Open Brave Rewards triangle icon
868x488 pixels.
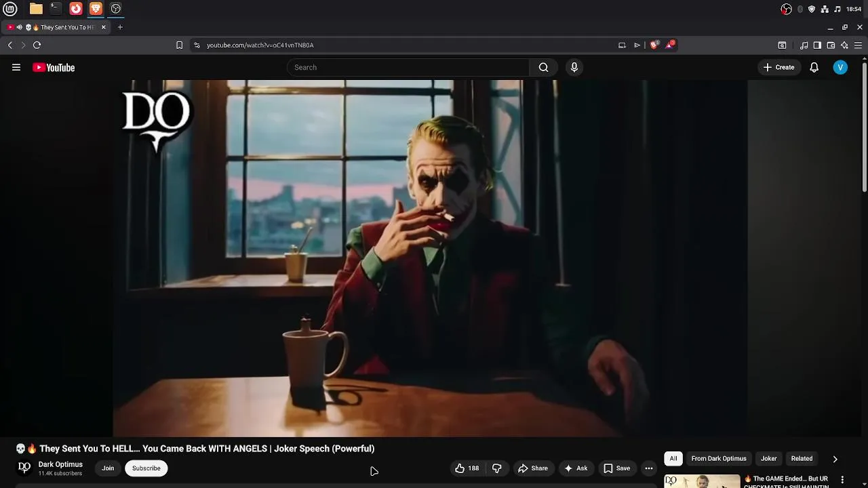[670, 45]
